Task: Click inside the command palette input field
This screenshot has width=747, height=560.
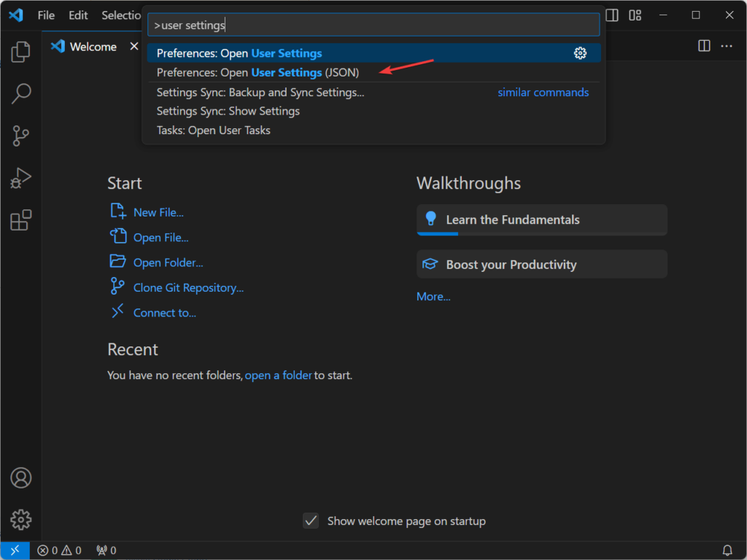Action: (x=373, y=24)
